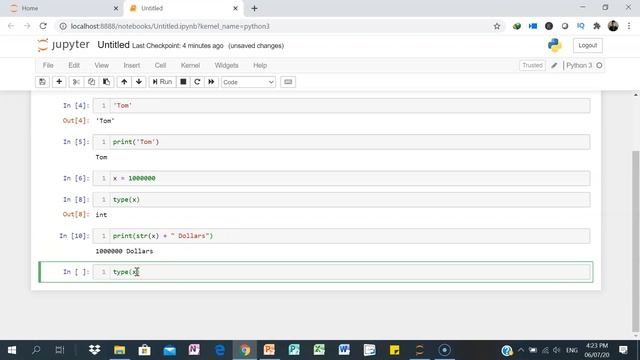The image size is (640, 360).
Task: Click the active empty-prompt type(x cell
Action: [341, 272]
